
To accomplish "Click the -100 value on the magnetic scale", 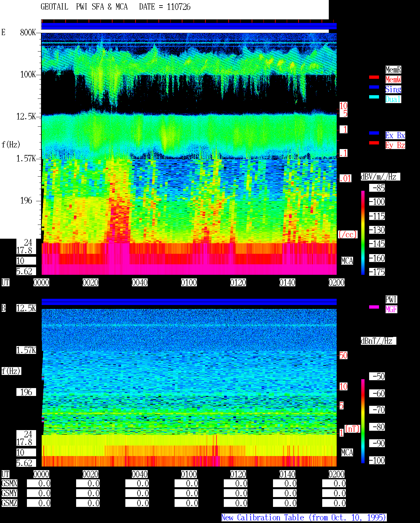I will 377,460.
